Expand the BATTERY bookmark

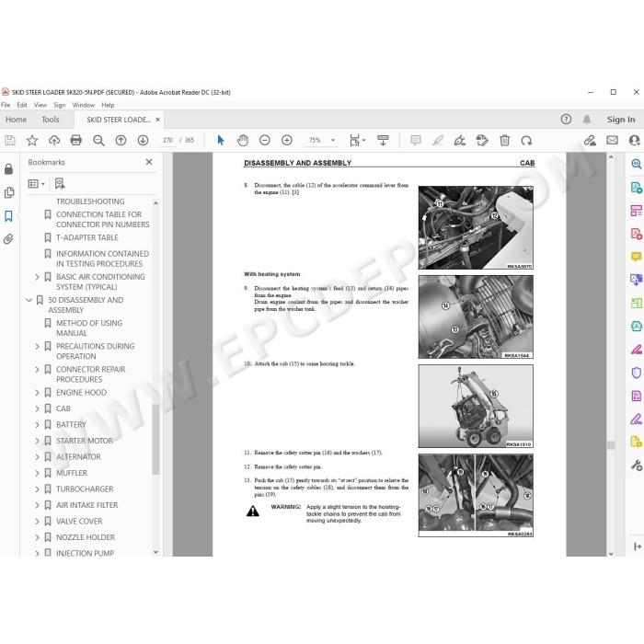pyautogui.click(x=37, y=425)
